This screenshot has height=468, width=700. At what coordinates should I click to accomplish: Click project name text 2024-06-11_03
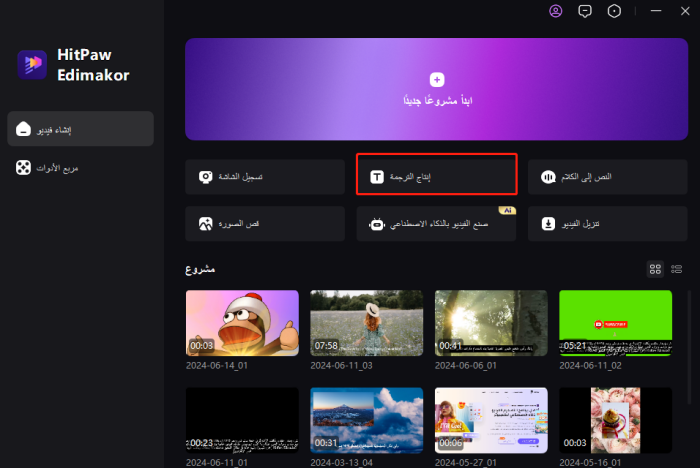click(x=342, y=365)
